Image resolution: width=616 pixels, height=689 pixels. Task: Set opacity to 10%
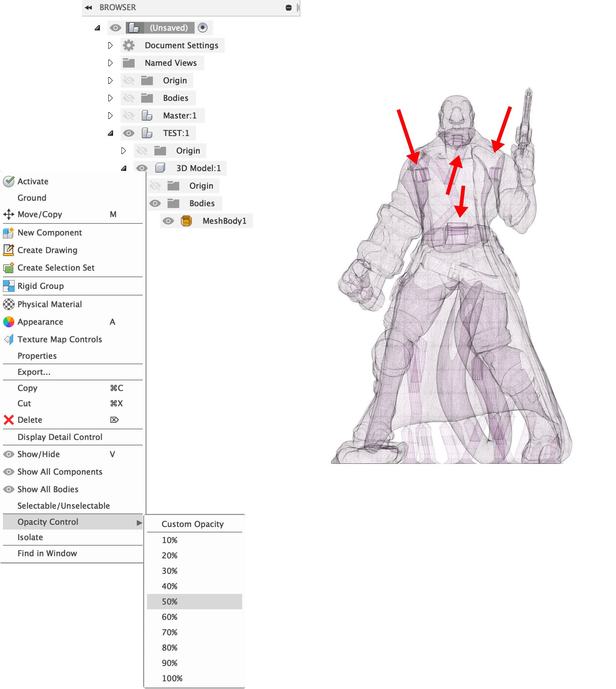(x=195, y=540)
